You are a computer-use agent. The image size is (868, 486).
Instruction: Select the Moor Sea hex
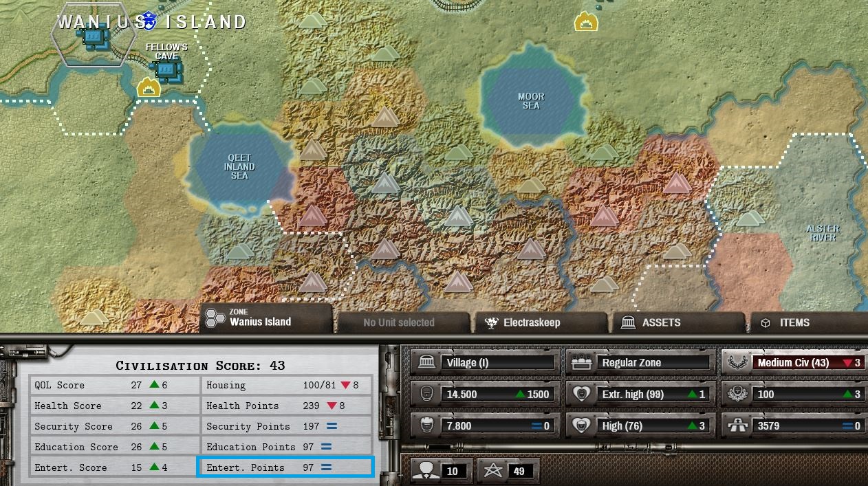(530, 101)
